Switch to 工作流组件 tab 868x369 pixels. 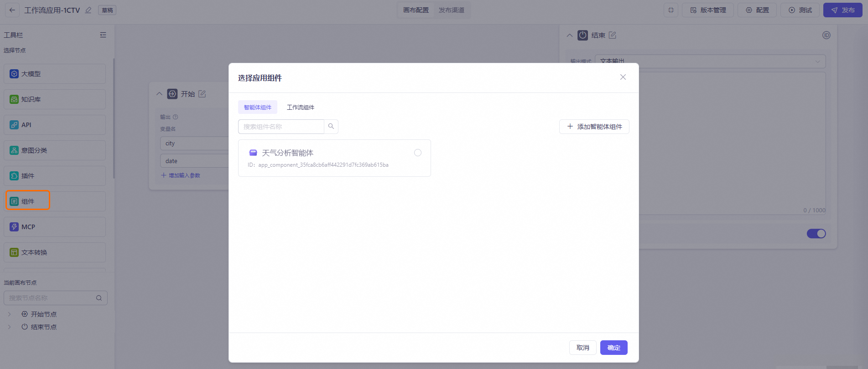point(301,108)
